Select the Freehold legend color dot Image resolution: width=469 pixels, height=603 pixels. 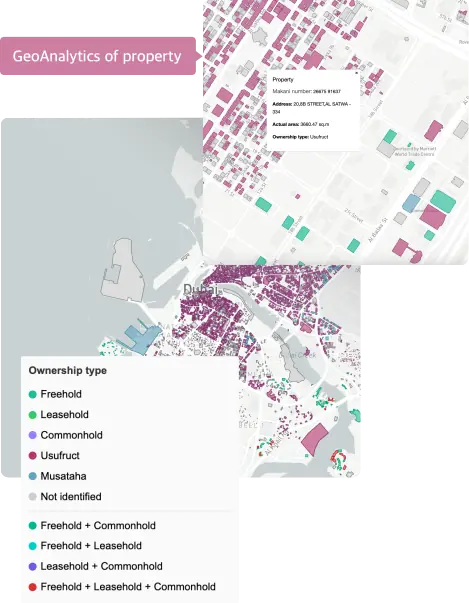[x=33, y=394]
